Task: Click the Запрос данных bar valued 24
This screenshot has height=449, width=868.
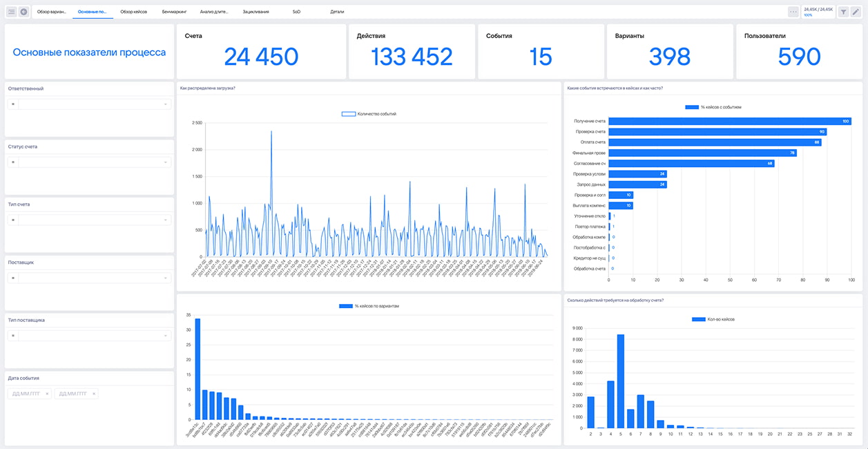Action: tap(637, 184)
